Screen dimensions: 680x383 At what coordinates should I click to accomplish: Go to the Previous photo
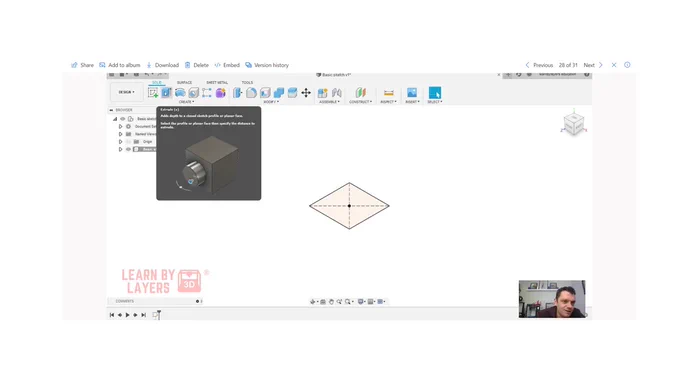click(x=539, y=65)
